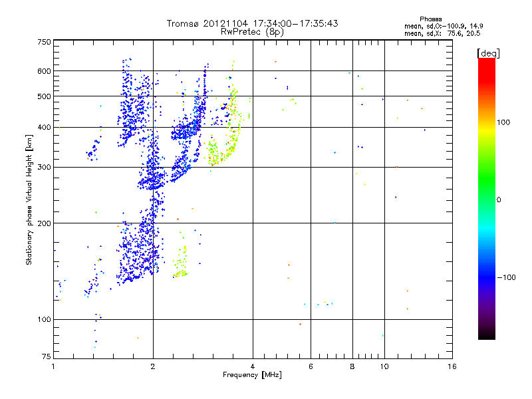Click the y-axis tick label '200'
The image size is (532, 399).
point(44,223)
